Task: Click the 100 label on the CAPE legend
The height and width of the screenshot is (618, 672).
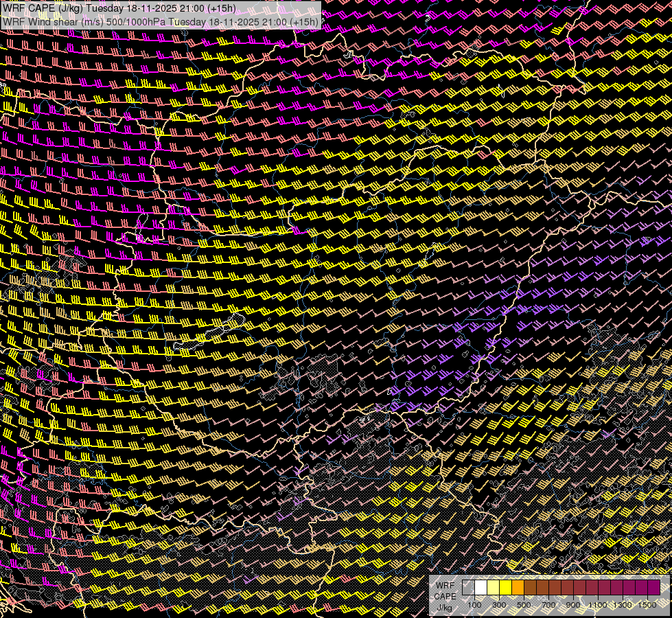Action: pos(474,605)
